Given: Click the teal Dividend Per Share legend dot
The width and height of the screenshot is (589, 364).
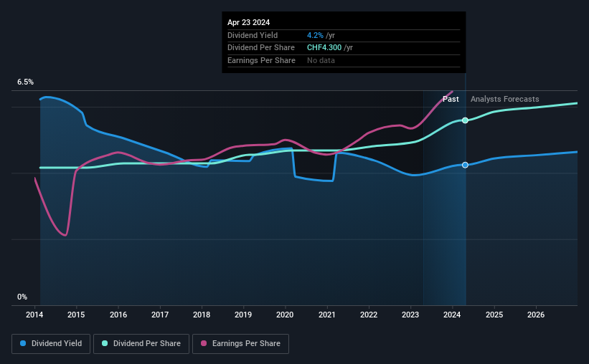Looking at the screenshot, I should tap(105, 343).
